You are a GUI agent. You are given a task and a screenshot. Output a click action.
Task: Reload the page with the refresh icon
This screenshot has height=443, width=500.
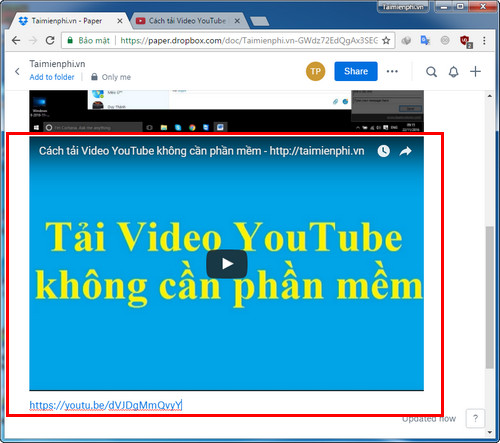[x=50, y=40]
